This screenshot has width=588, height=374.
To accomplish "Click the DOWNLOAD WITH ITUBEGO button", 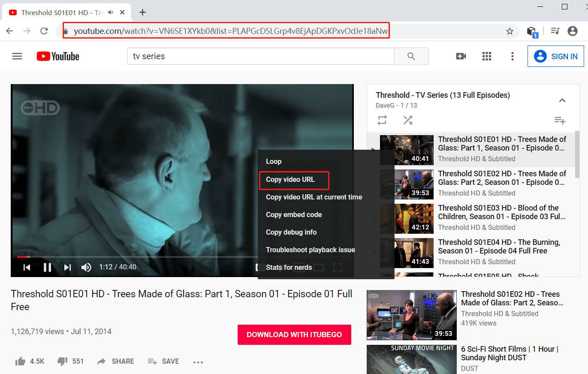I will click(294, 335).
